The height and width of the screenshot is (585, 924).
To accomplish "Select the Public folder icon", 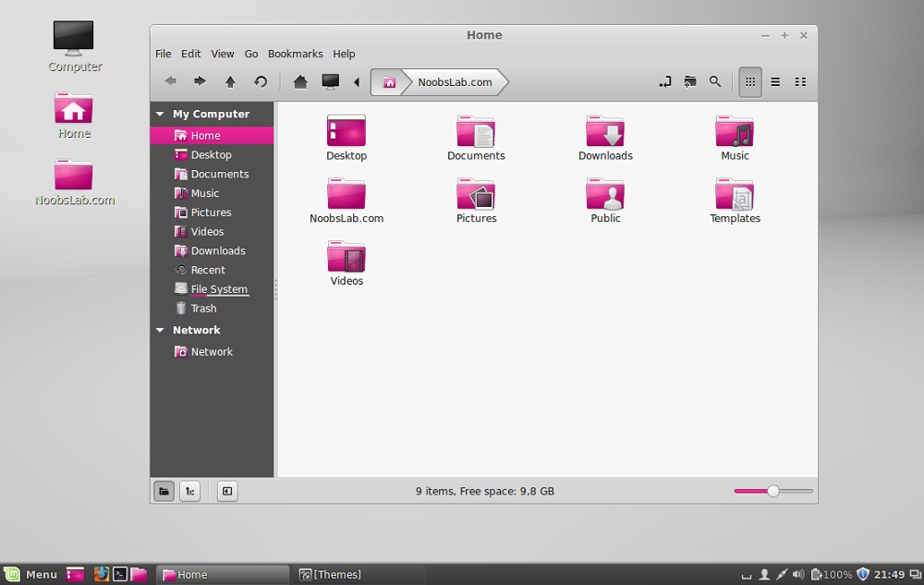I will (605, 193).
